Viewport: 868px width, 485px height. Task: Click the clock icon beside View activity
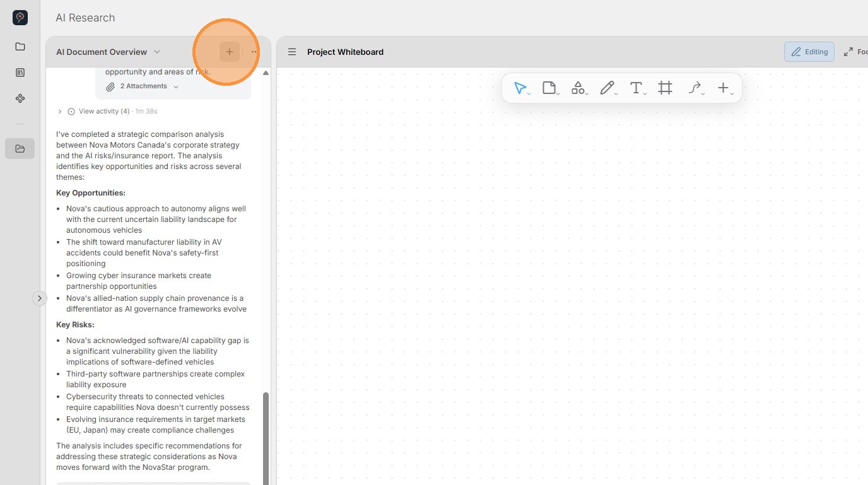point(71,112)
